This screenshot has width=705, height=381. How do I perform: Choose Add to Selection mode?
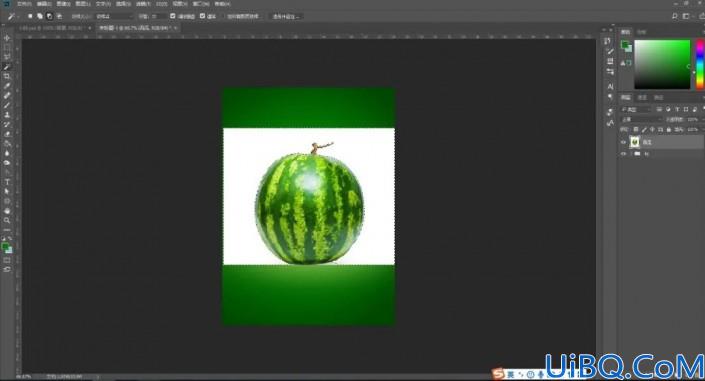pos(40,16)
